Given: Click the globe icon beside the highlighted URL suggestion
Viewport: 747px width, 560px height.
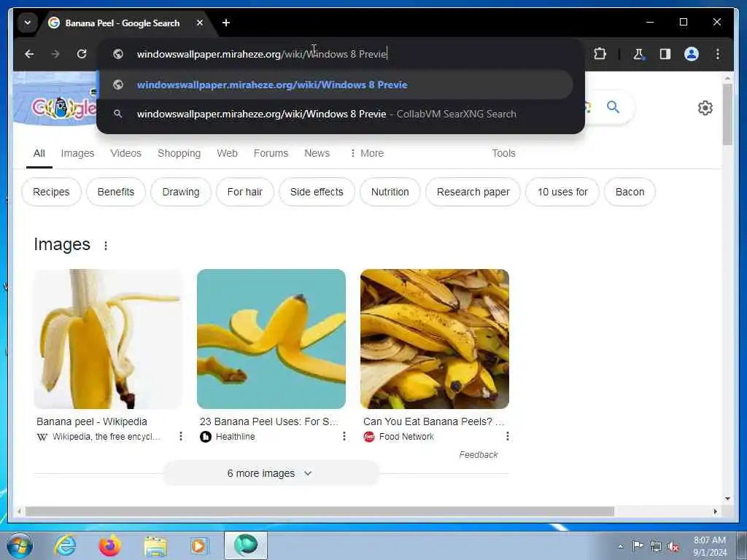Looking at the screenshot, I should (x=117, y=85).
